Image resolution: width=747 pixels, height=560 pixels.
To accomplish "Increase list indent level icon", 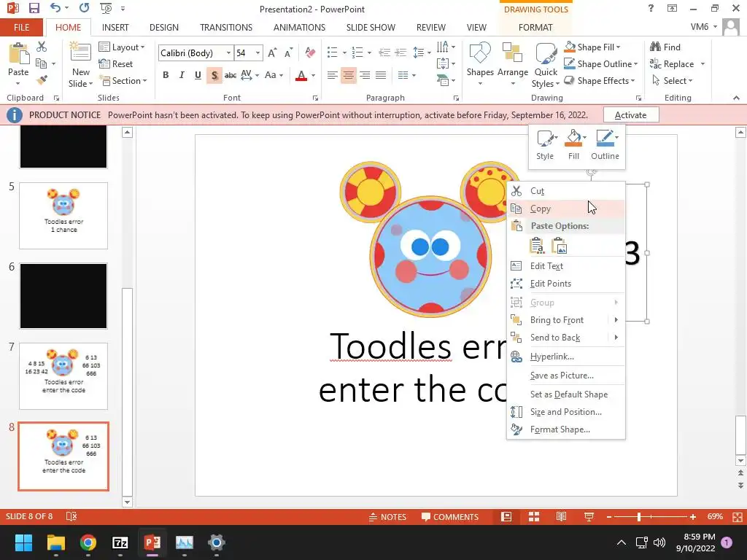I will 400,52.
